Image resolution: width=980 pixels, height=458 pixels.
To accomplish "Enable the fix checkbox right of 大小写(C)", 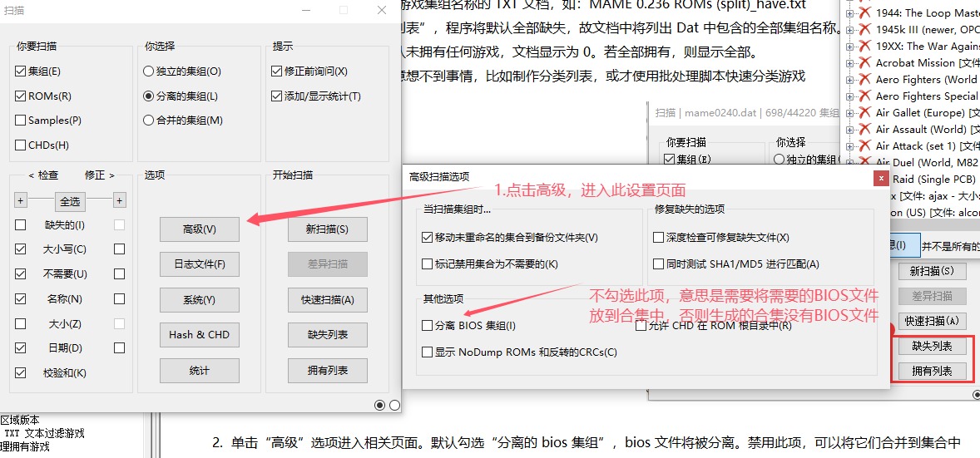I will tap(119, 249).
